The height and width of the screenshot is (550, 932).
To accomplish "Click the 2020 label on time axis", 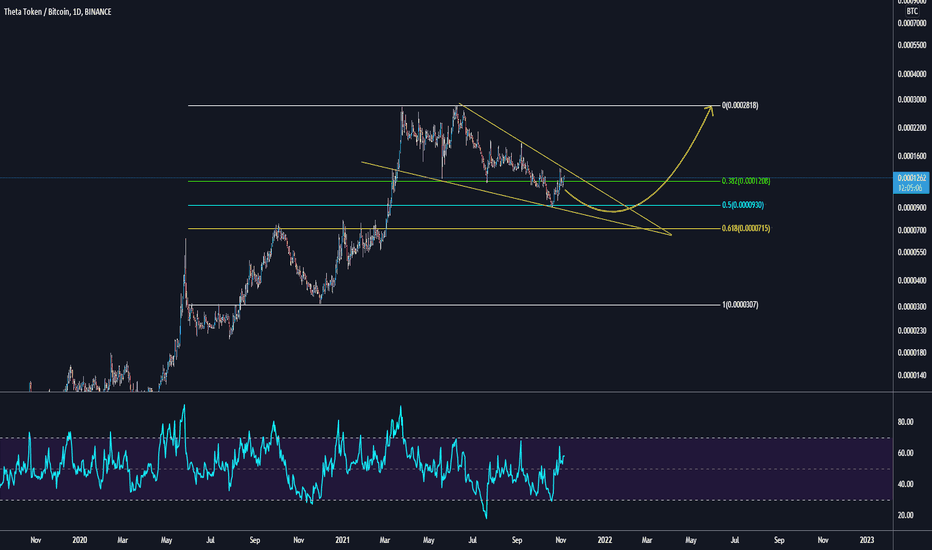I will [x=79, y=540].
